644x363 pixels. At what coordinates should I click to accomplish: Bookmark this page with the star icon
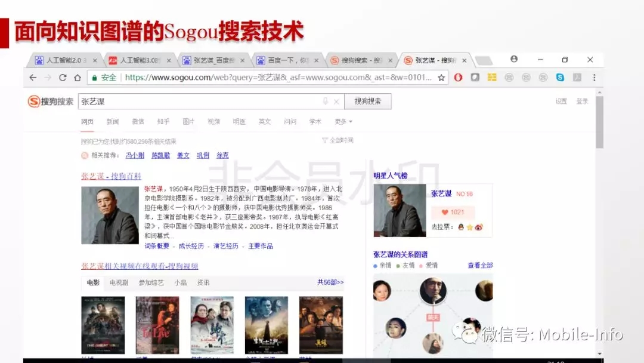441,77
